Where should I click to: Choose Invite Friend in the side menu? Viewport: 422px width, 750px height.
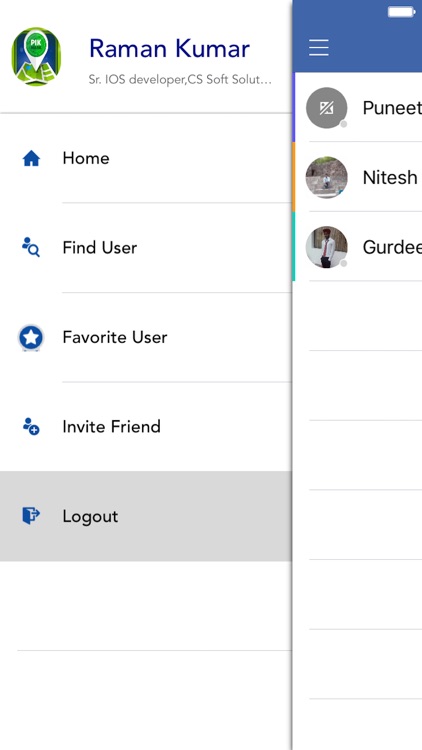[x=146, y=427]
